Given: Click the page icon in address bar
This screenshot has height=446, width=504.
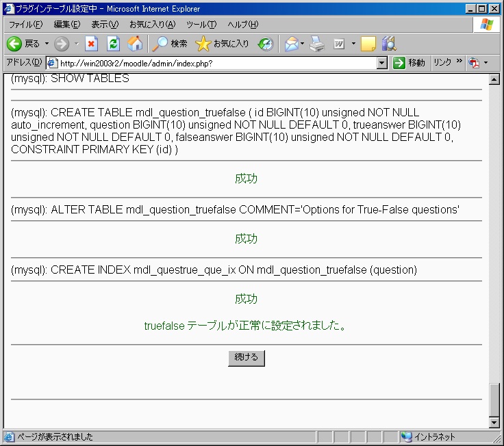Looking at the screenshot, I should pos(53,63).
